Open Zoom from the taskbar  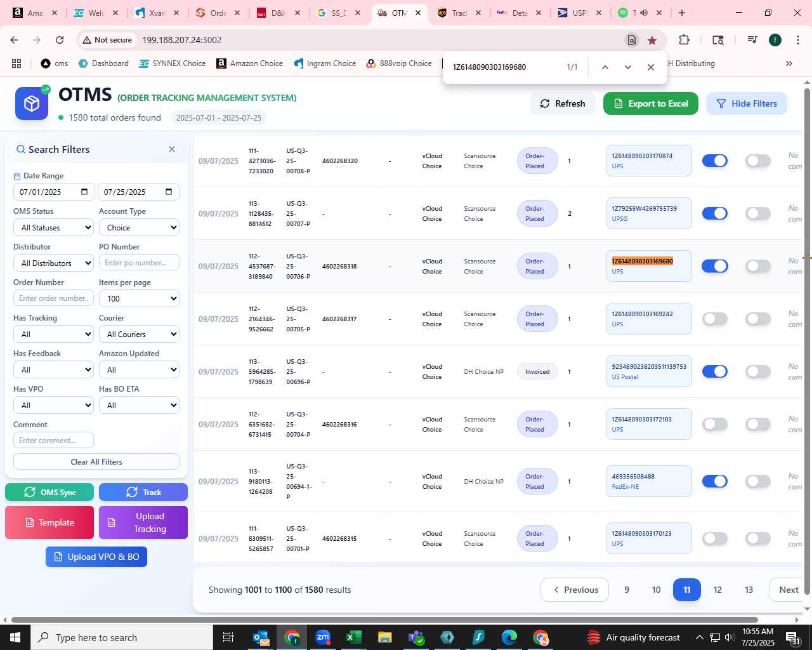[323, 637]
